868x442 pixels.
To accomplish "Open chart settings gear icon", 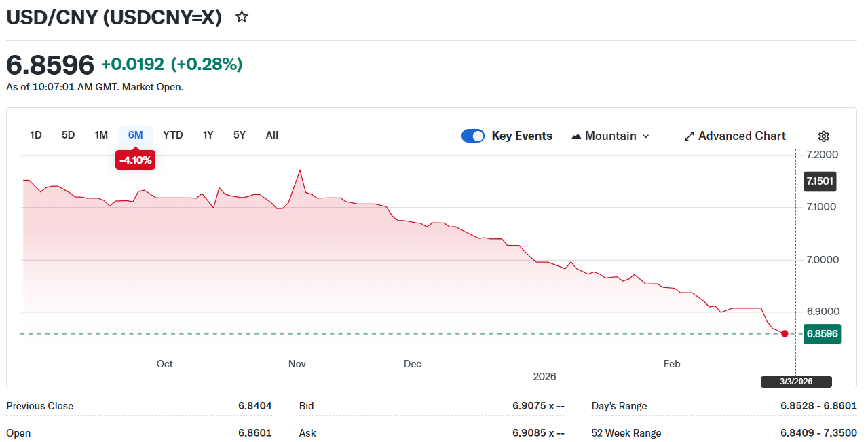I will click(x=823, y=136).
